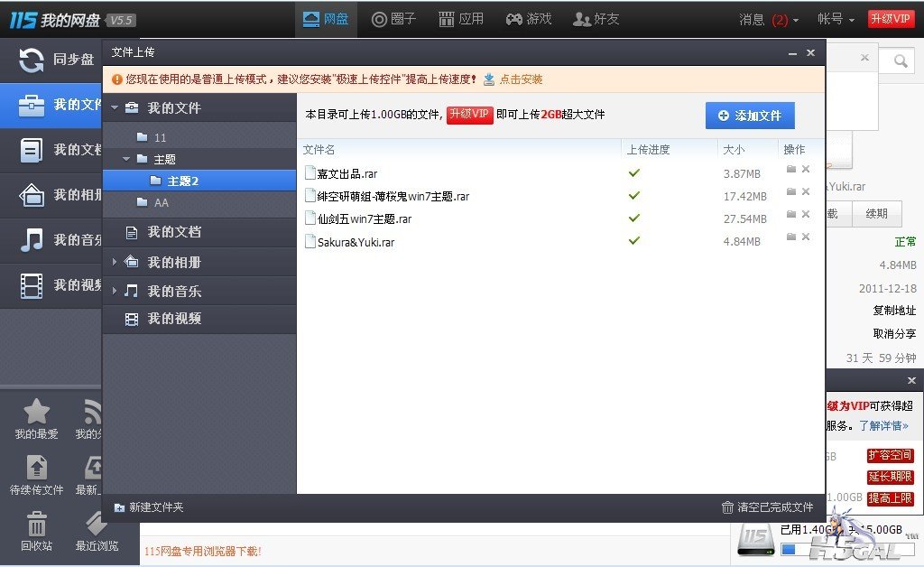Open 回收站 recycle bin icon

(37, 525)
